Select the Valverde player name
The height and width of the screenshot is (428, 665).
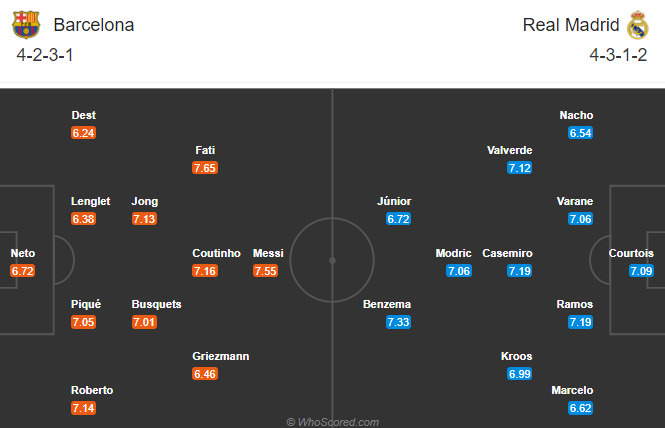pos(509,150)
